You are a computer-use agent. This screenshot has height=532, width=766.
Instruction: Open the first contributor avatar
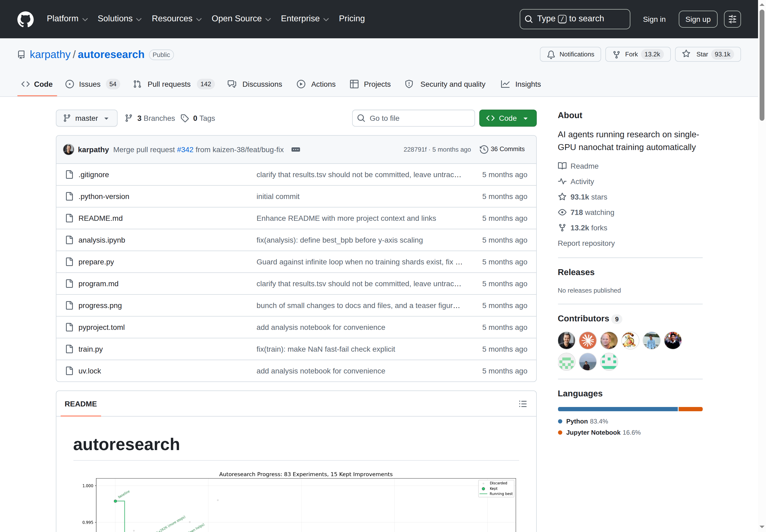click(x=566, y=340)
